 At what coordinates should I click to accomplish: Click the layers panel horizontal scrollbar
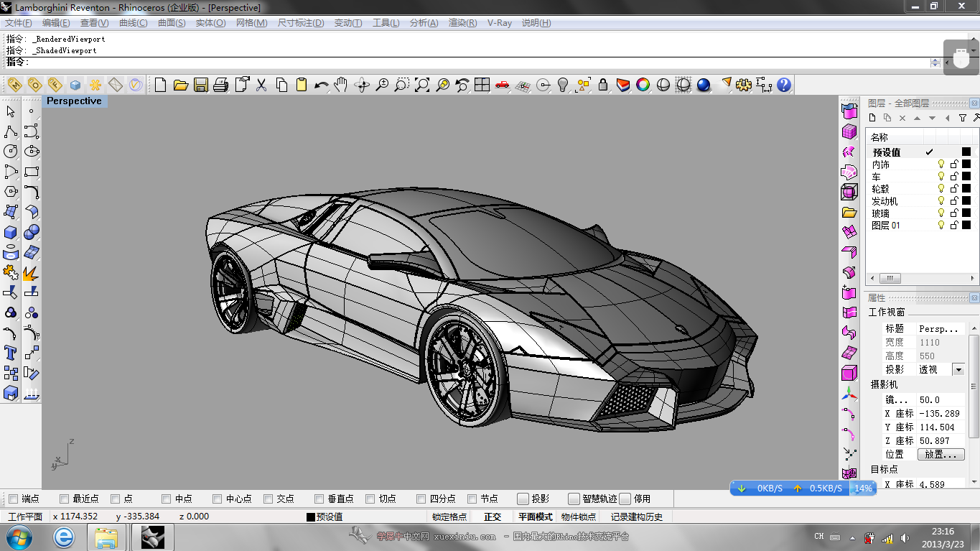pos(922,279)
